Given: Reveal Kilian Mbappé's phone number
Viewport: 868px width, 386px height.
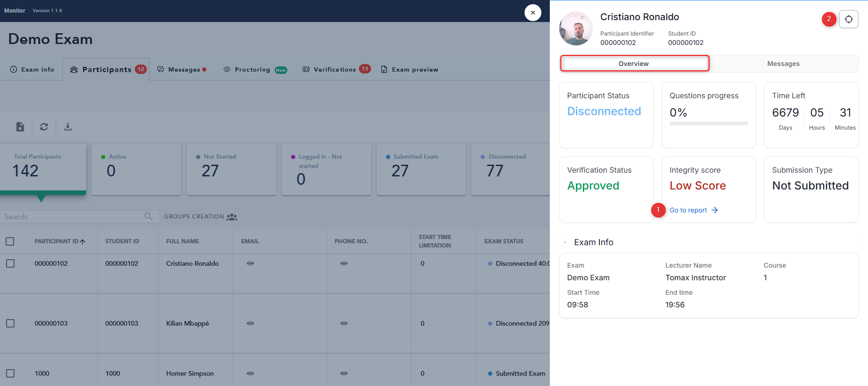Looking at the screenshot, I should 344,323.
